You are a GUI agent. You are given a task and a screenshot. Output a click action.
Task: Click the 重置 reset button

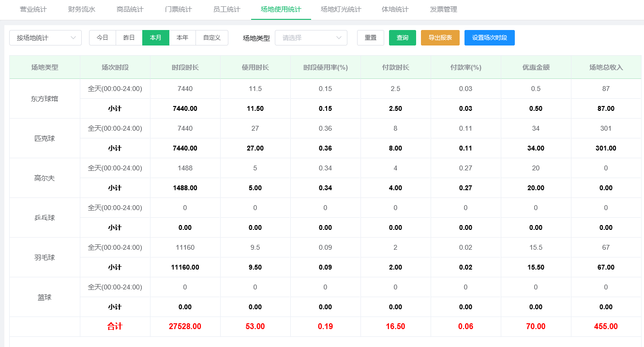[371, 38]
